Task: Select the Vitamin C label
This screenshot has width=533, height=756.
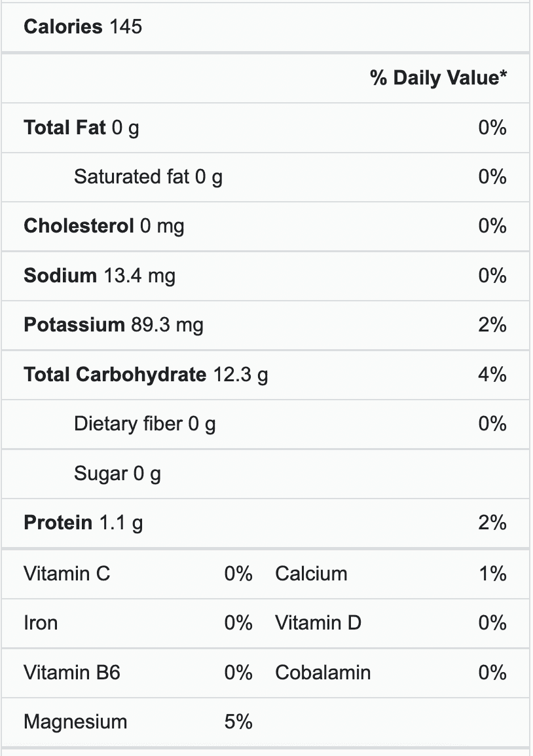Action: point(67,574)
